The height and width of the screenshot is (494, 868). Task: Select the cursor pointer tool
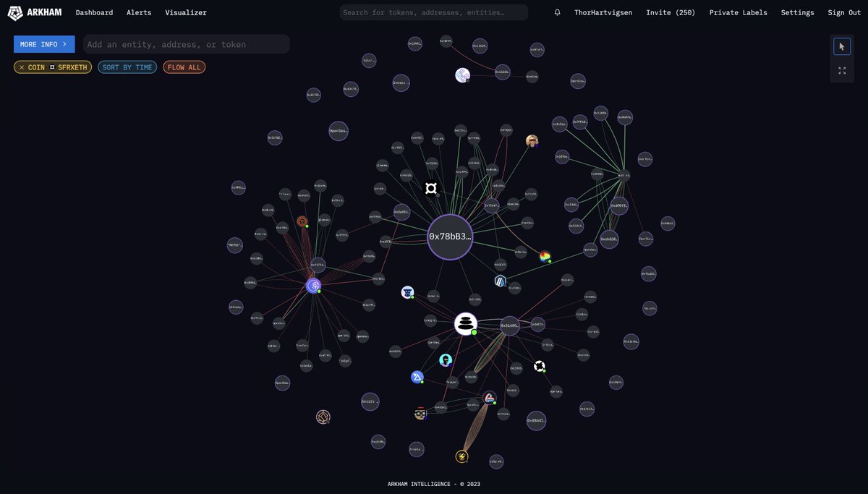click(x=841, y=46)
